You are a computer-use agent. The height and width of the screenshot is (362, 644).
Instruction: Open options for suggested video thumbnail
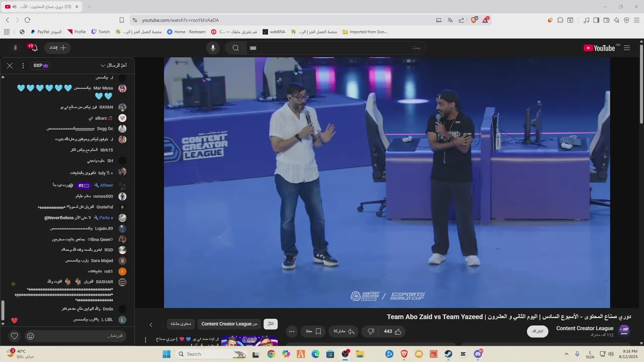(145, 340)
